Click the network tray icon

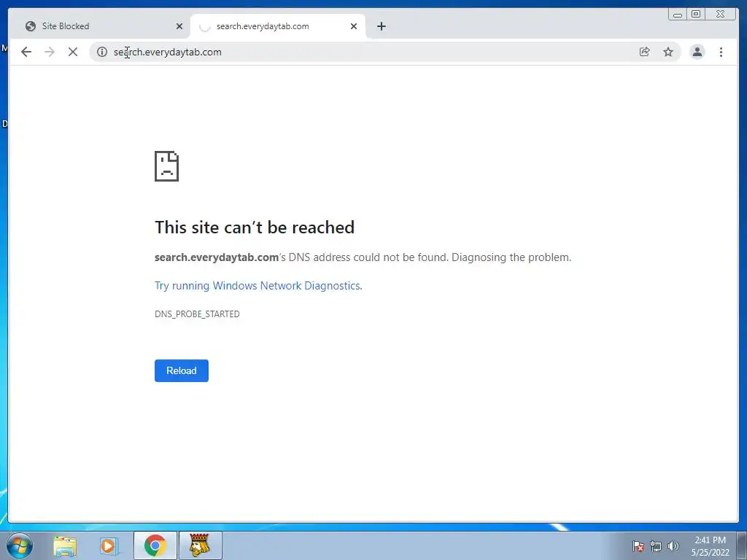(656, 546)
